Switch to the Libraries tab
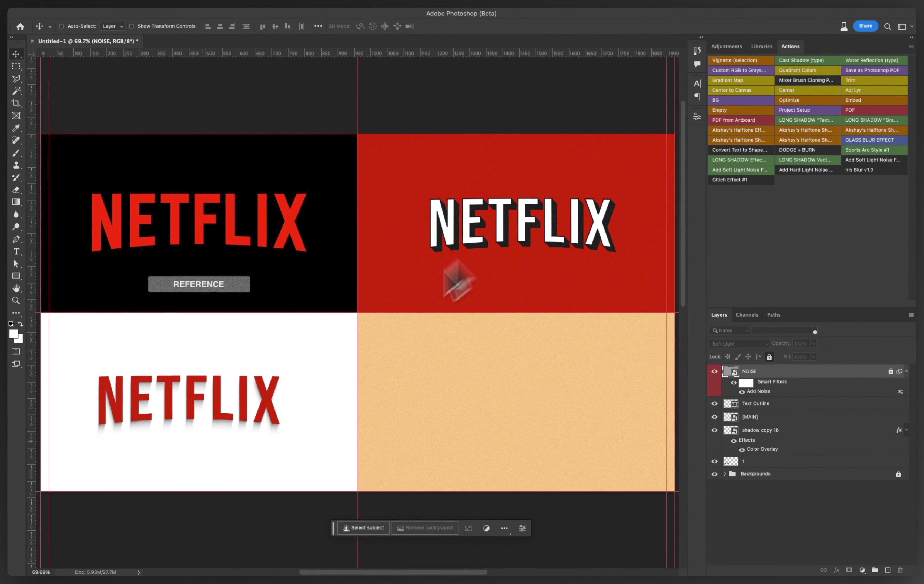The width and height of the screenshot is (924, 584). pyautogui.click(x=761, y=47)
